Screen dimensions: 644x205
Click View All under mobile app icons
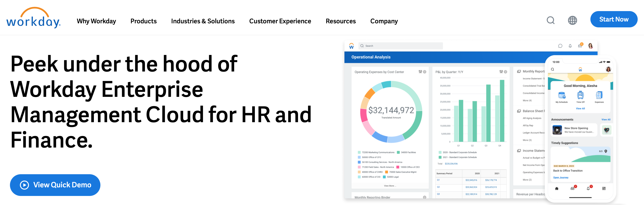(580, 109)
